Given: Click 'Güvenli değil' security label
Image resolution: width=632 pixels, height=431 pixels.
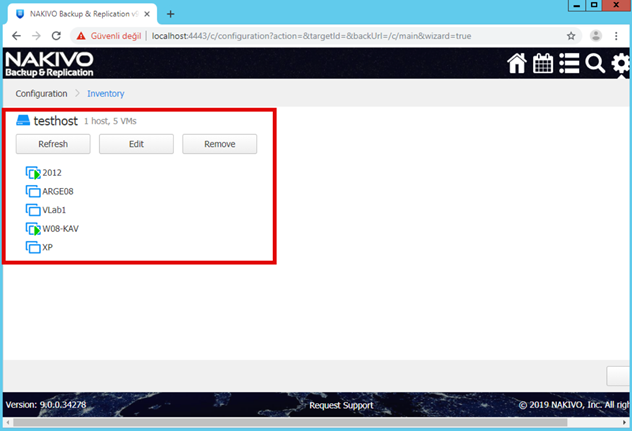Looking at the screenshot, I should click(116, 36).
